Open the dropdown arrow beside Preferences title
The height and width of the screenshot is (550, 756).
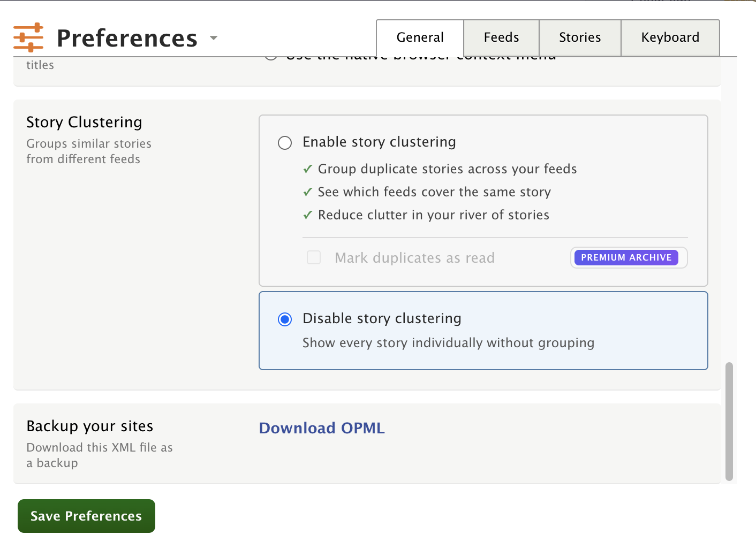(214, 37)
